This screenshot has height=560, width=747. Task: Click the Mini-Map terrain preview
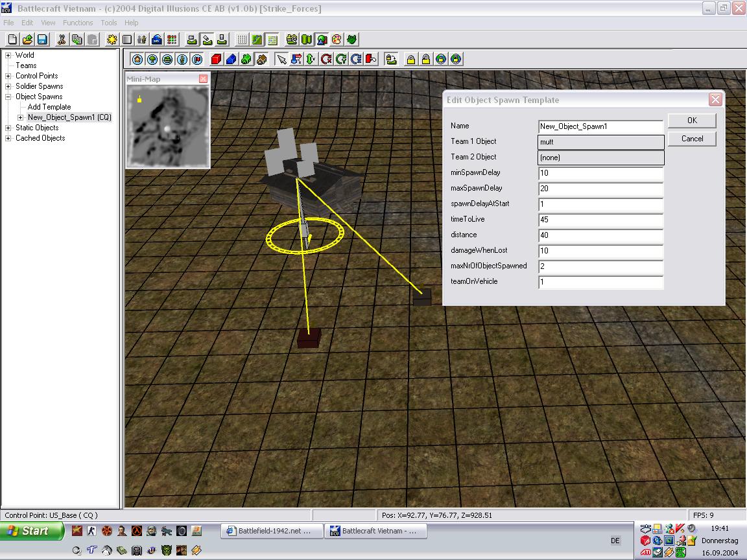168,126
